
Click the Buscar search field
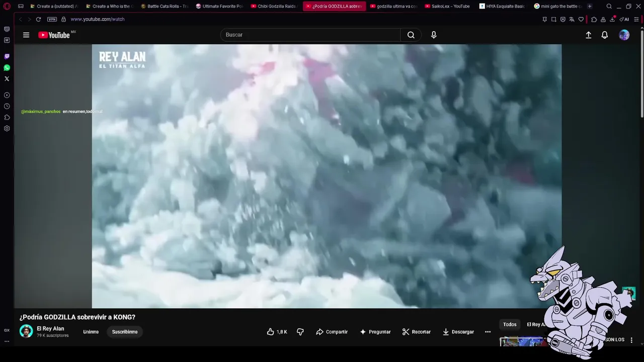point(310,35)
